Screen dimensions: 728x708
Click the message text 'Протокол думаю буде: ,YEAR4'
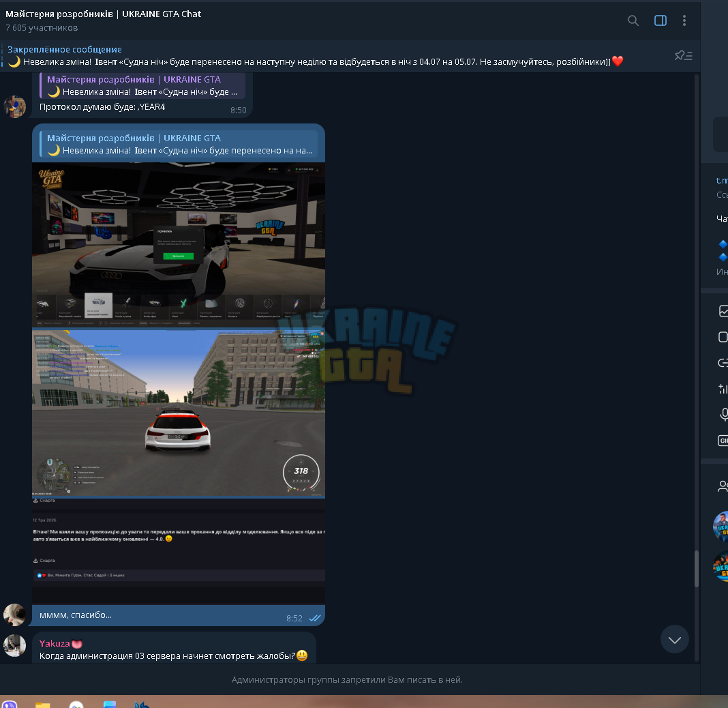102,107
